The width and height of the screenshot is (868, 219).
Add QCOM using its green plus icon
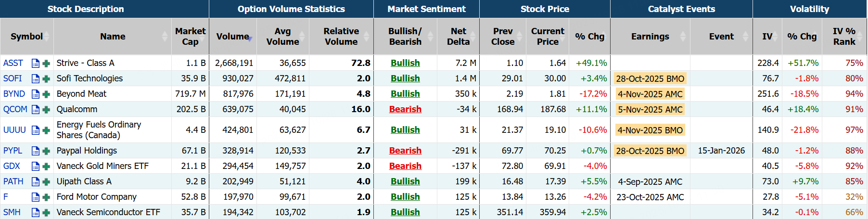pos(46,109)
